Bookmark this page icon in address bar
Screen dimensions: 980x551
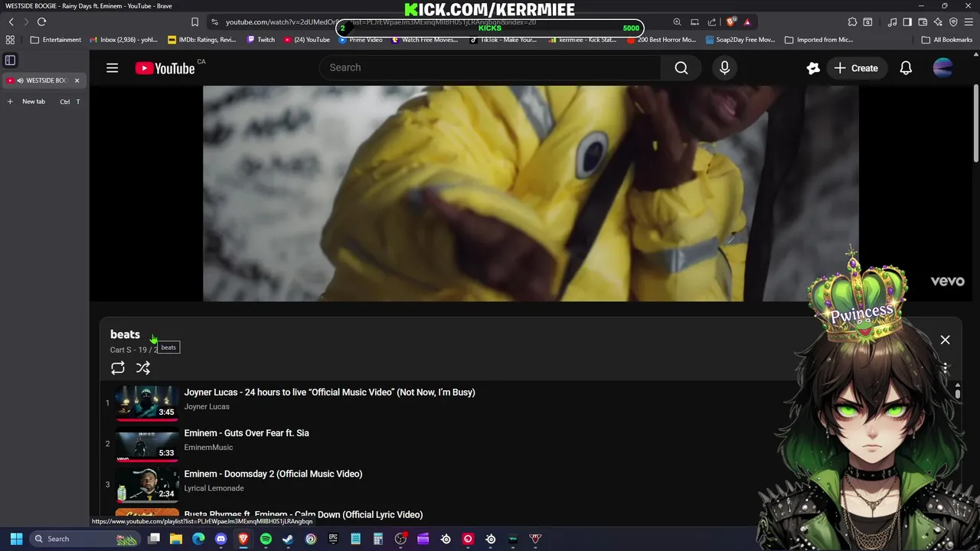[x=194, y=22]
